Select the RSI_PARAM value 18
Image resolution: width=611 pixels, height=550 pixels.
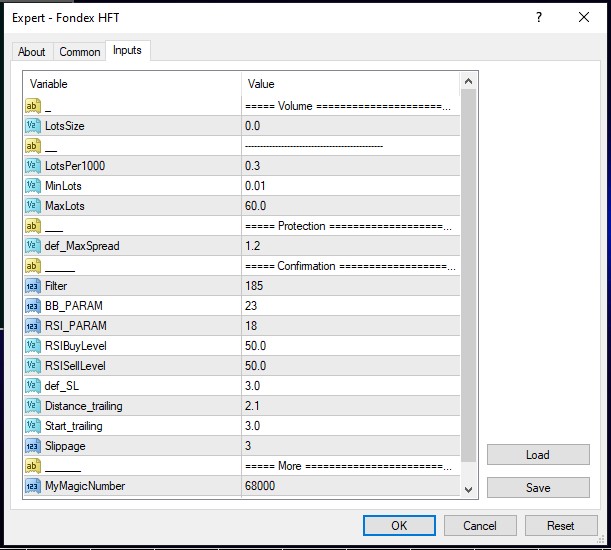click(251, 326)
